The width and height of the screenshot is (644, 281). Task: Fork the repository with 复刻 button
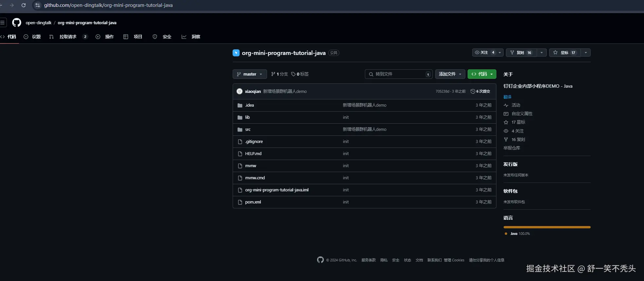(522, 53)
